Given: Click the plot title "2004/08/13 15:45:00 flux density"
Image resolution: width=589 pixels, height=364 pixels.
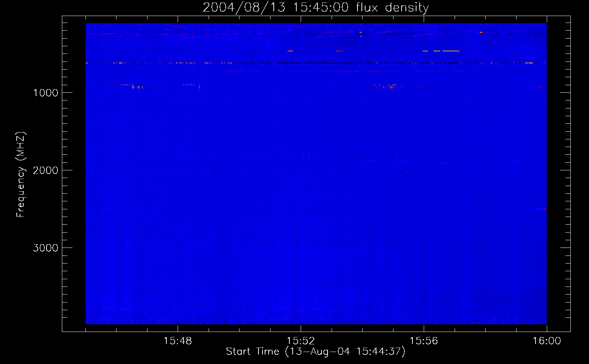Looking at the screenshot, I should click(x=316, y=8).
